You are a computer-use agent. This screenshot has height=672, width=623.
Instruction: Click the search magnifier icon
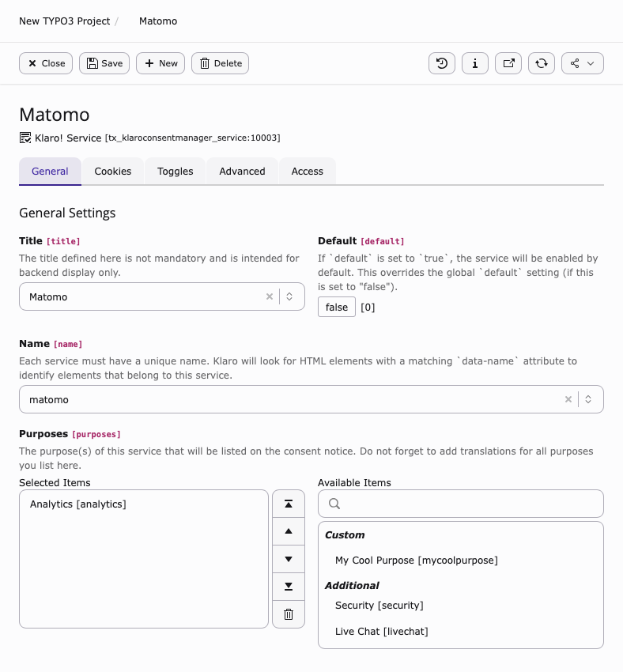tap(334, 504)
